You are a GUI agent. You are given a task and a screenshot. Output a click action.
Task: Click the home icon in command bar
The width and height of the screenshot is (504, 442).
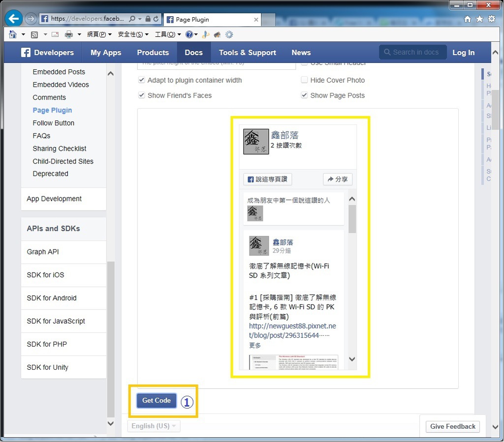pos(12,34)
